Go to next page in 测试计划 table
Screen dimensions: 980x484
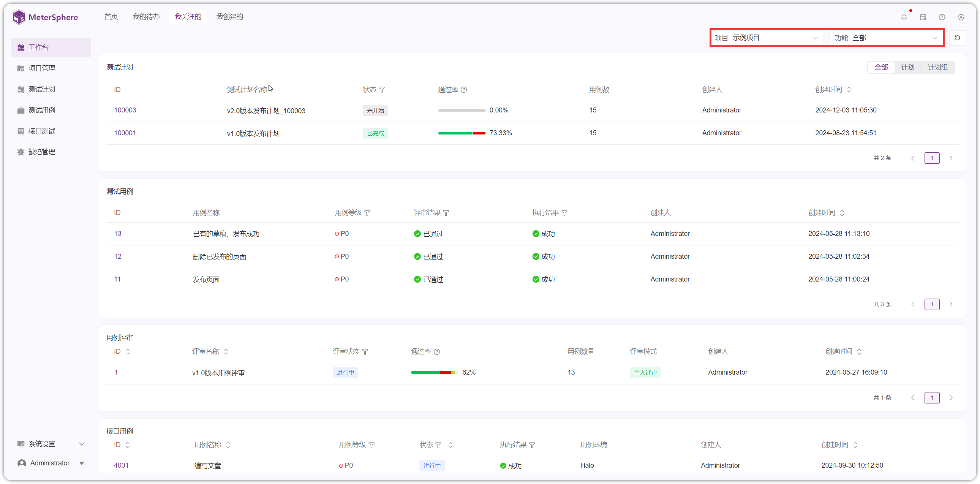(951, 158)
